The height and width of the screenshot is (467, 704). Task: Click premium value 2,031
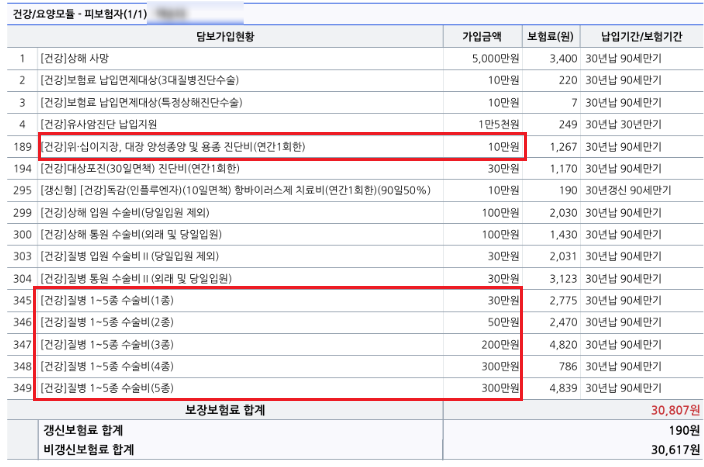coord(563,256)
